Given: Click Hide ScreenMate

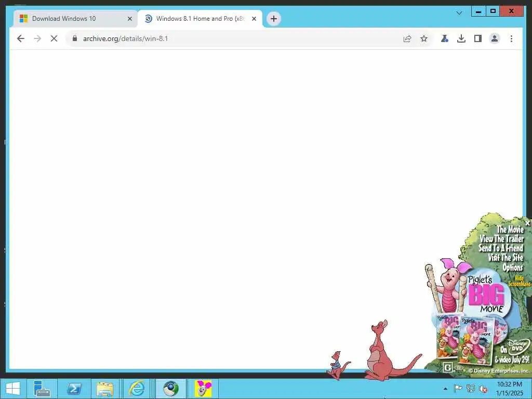Looking at the screenshot, I should (x=519, y=281).
